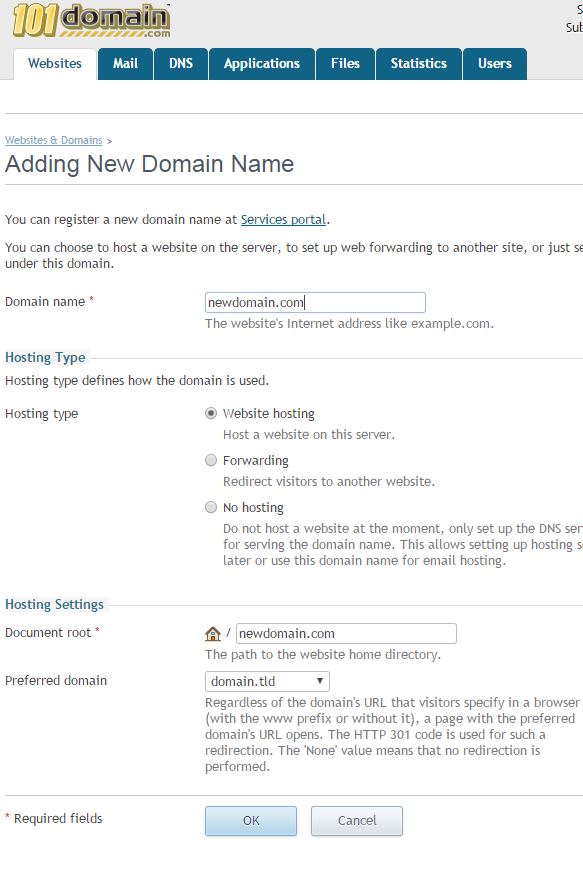Go to the DNS tab
The height and width of the screenshot is (896, 583).
point(181,63)
